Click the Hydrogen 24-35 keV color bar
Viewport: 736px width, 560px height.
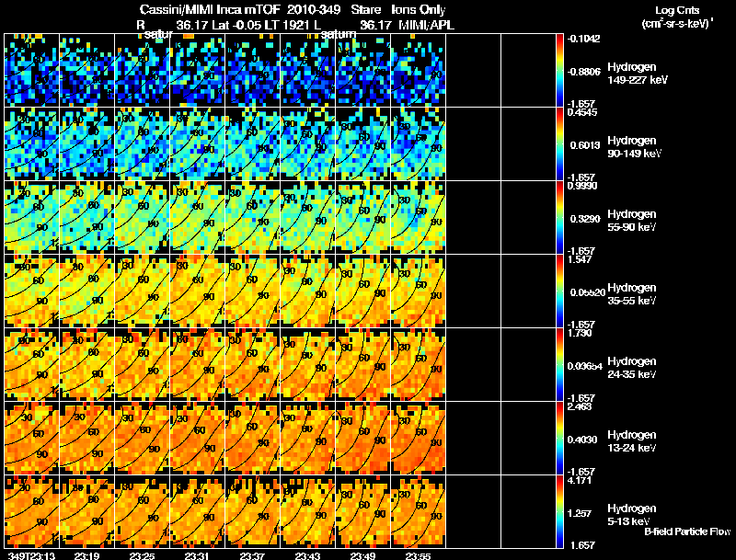tap(559, 365)
